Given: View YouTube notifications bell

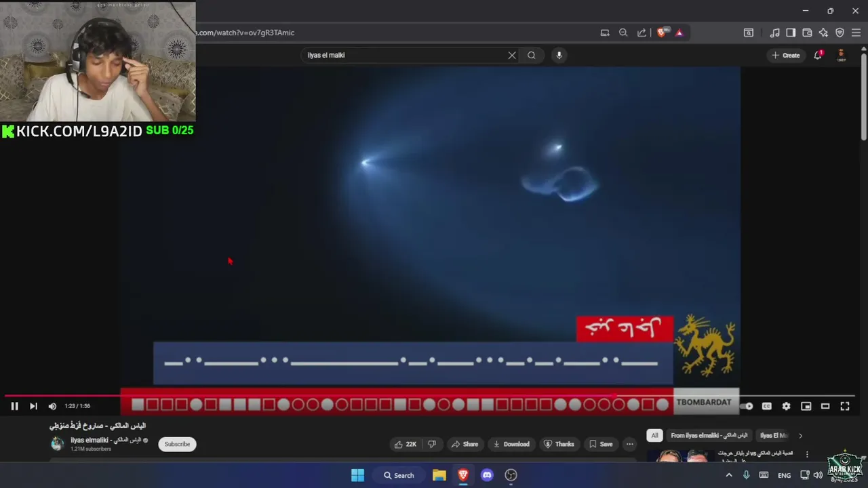Looking at the screenshot, I should pos(818,56).
